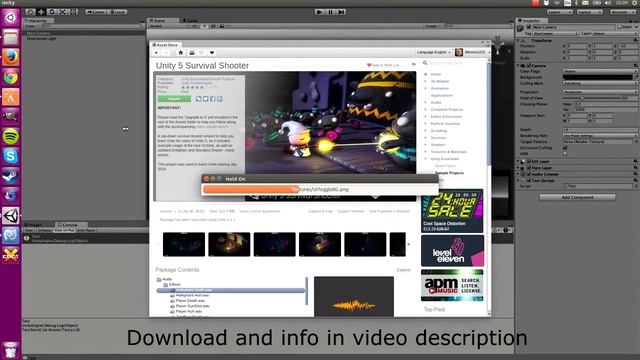640x360 pixels.
Task: Toggle the Main Camera active checkbox
Action: point(529,27)
